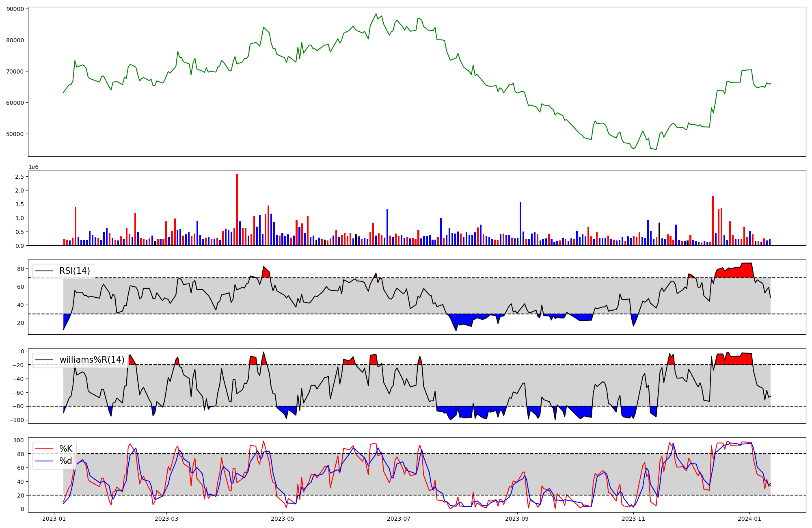Click the black line swatch beside RSI(14)

pos(45,271)
